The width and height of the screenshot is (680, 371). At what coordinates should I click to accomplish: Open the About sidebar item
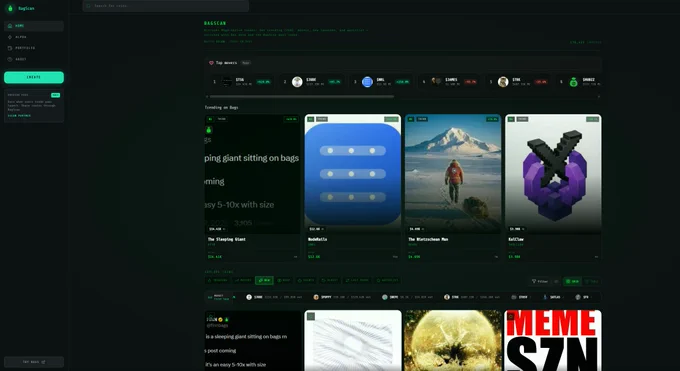tap(34, 59)
